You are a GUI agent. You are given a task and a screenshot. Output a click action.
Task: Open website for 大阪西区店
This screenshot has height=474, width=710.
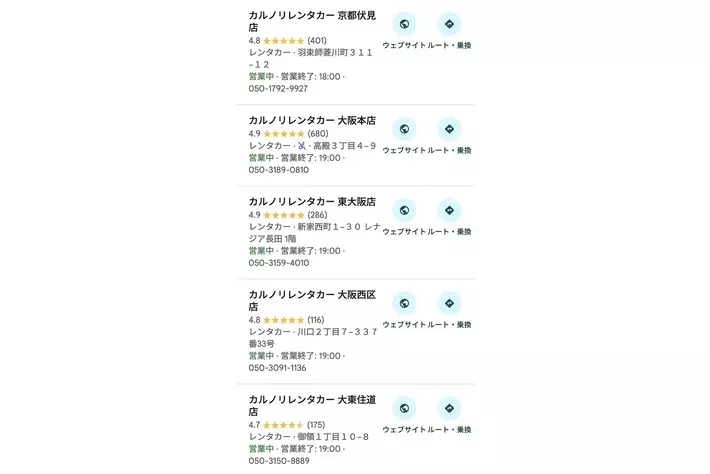(404, 304)
